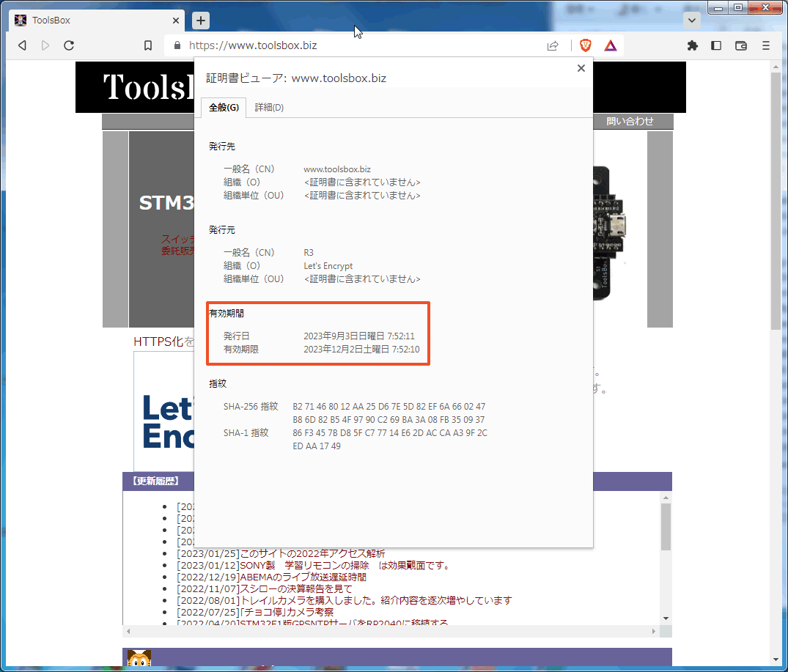Click the main page vertical scrollbar thumb
Image resolution: width=788 pixels, height=672 pixels.
pos(776,201)
